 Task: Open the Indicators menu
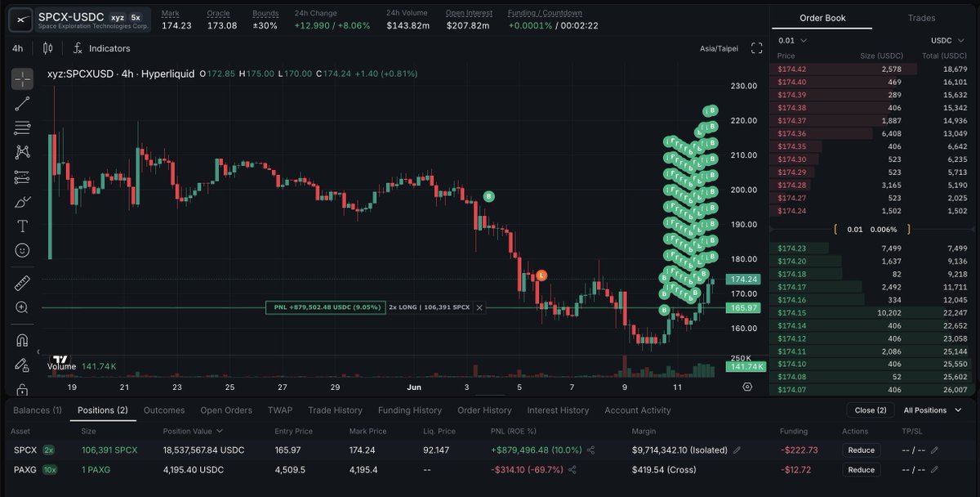point(101,48)
